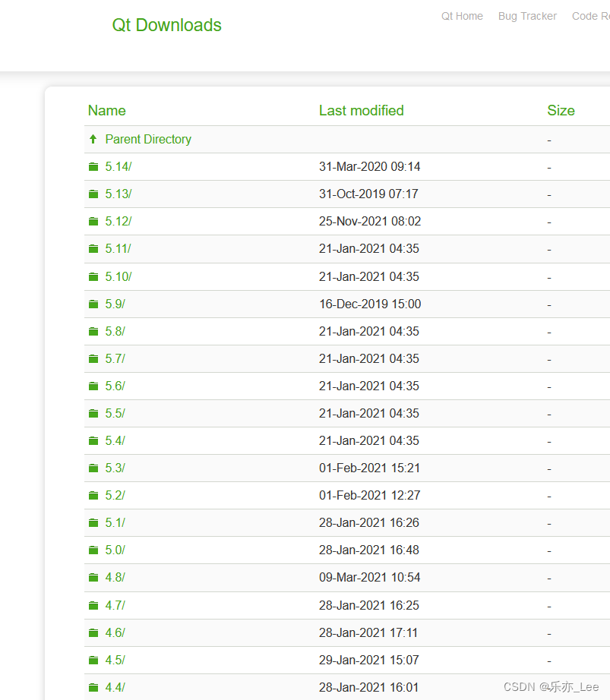Viewport: 610px width, 700px height.
Task: Open the 4.5/ directory link
Action: tap(115, 660)
